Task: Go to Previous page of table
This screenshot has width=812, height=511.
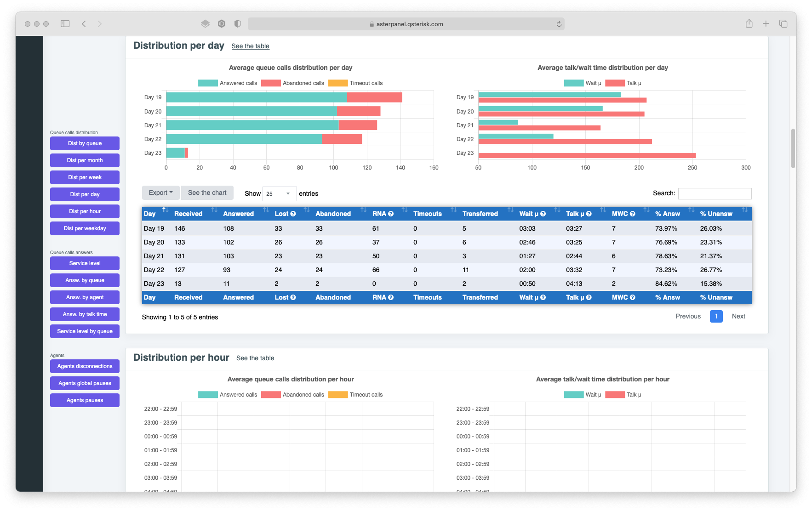Action: coord(688,316)
